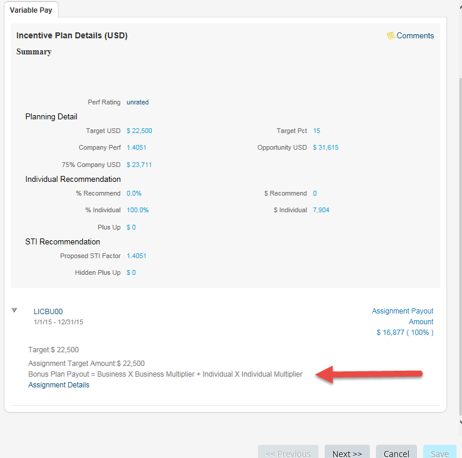Screen dimensions: 462x458
Task: Click the Save button
Action: coord(439,453)
